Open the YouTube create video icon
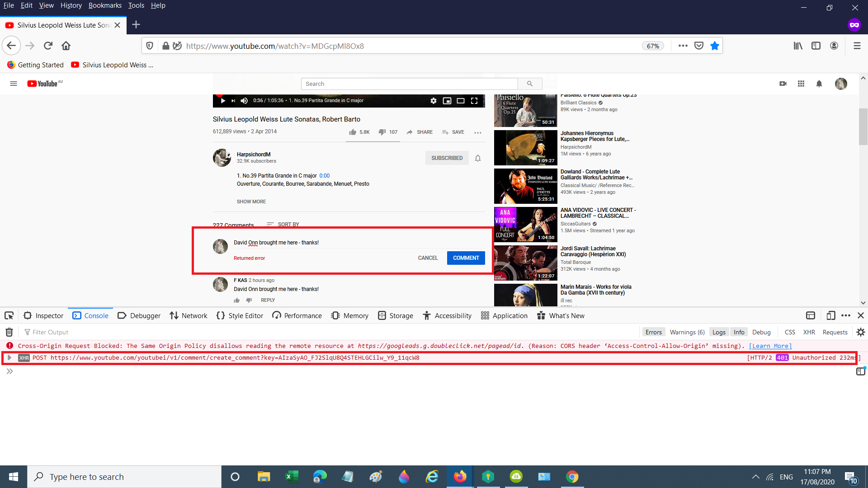868x488 pixels. point(783,84)
